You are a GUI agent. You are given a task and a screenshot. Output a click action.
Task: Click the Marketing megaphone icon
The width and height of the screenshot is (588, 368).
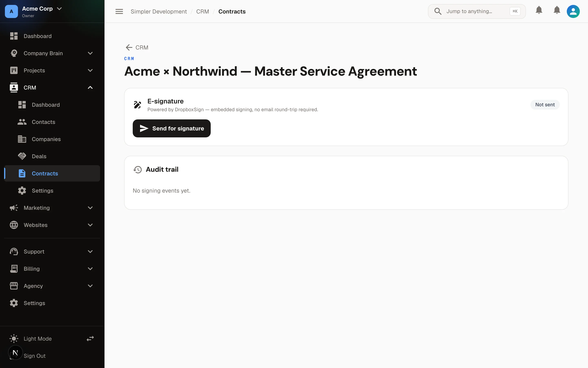point(14,208)
